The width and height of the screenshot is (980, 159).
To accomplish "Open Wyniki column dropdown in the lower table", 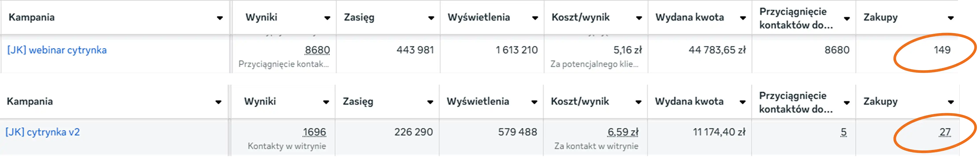I will pos(326,102).
